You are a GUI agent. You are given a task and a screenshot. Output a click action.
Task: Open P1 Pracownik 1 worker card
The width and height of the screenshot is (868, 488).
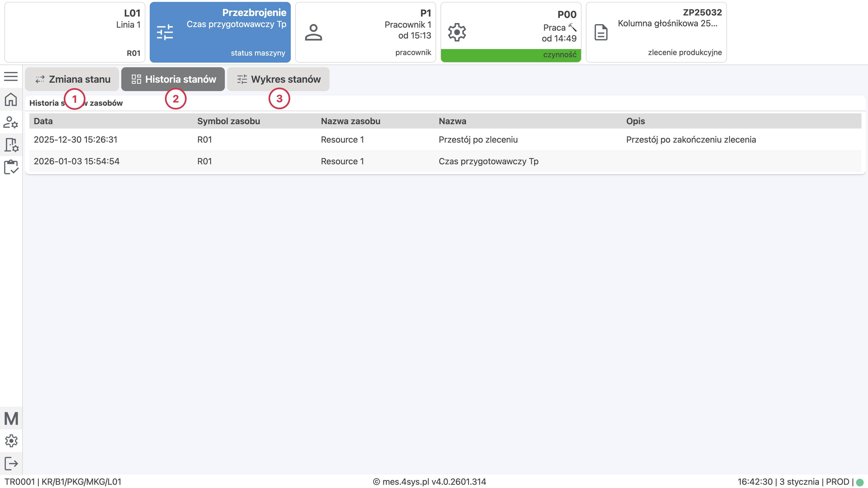coord(366,32)
